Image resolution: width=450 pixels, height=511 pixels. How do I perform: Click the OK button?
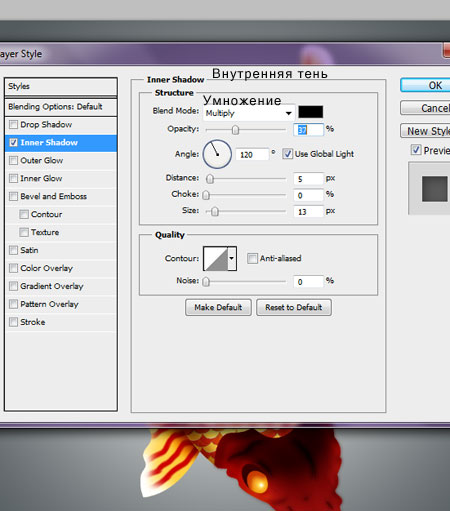click(x=425, y=85)
